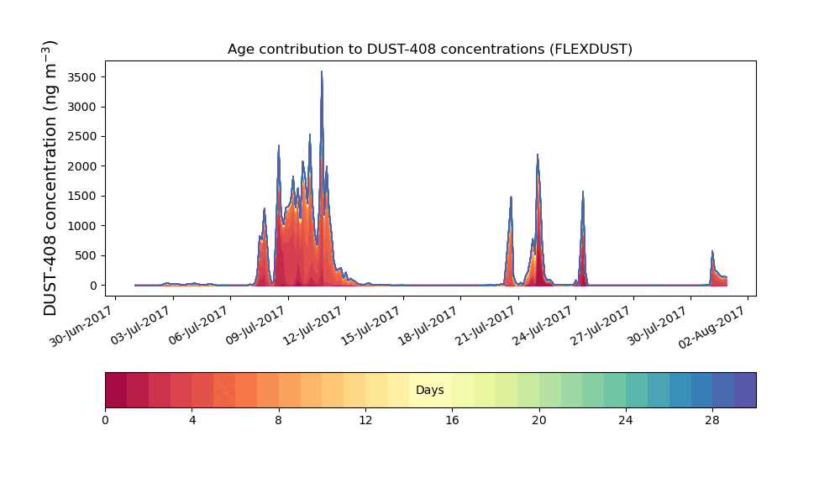The width and height of the screenshot is (840, 504).
Task: Click the colorbar tick label 4
Action: pyautogui.click(x=192, y=421)
